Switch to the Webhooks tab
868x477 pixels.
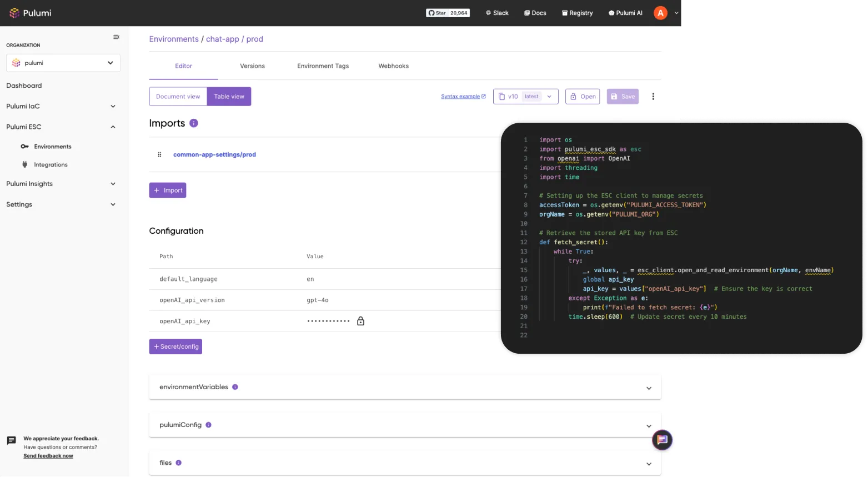(394, 66)
